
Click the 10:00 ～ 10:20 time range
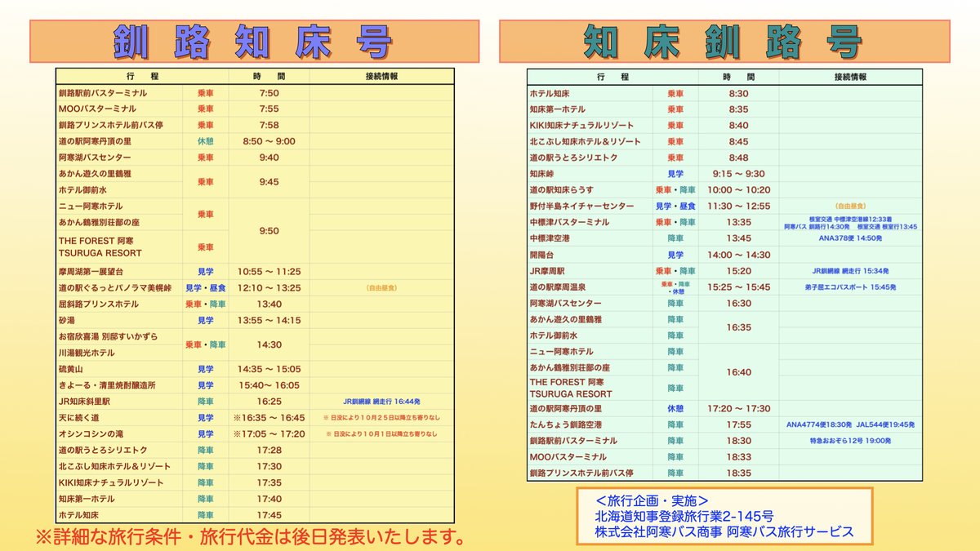[x=738, y=189]
